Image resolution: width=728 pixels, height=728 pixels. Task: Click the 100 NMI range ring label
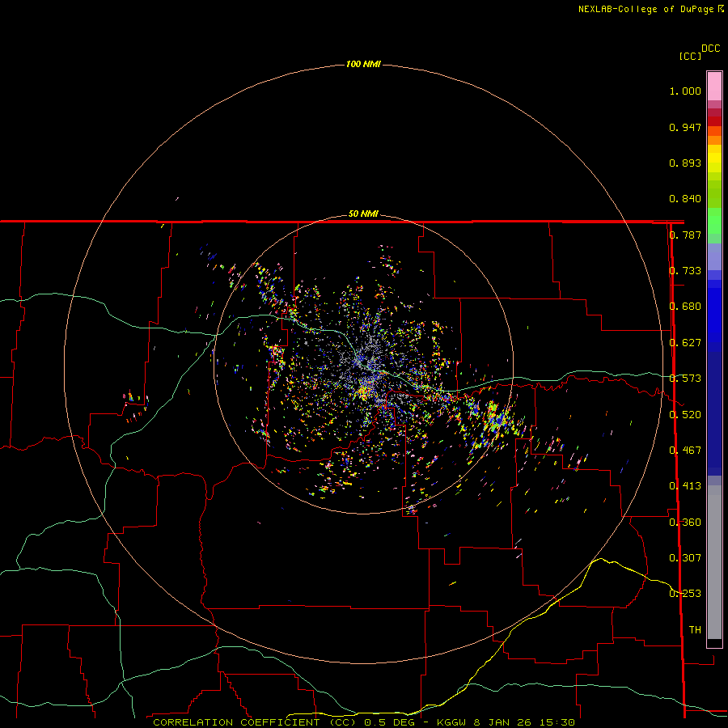363,64
